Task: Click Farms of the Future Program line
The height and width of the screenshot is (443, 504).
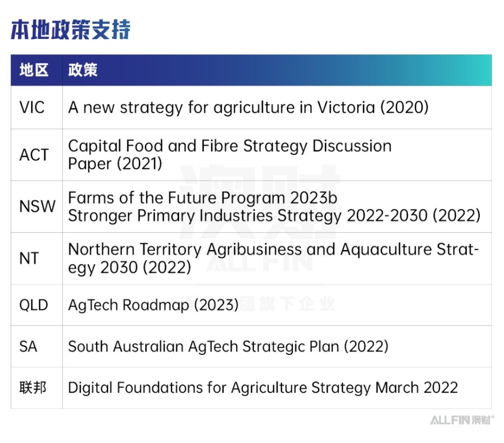Action: coord(202,198)
